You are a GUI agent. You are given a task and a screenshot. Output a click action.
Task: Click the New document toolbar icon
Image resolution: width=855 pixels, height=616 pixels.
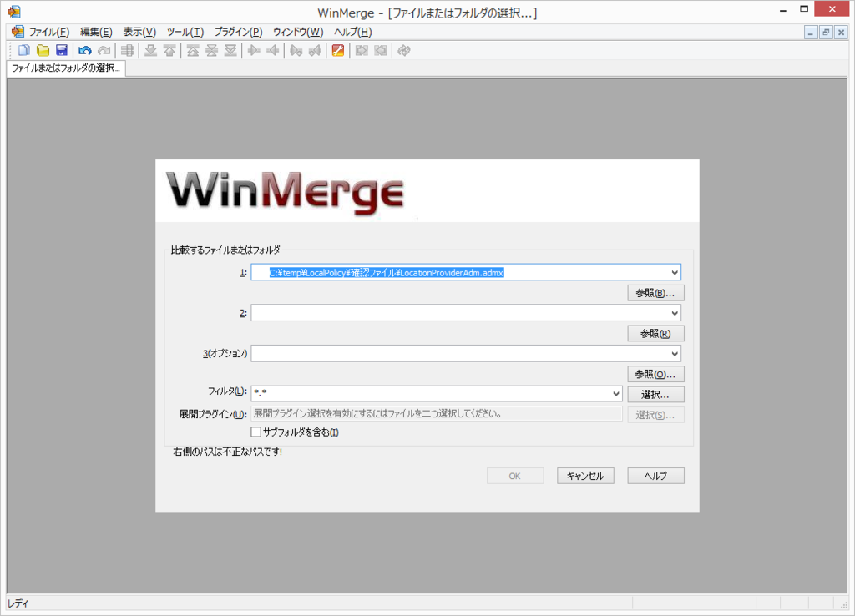[24, 51]
